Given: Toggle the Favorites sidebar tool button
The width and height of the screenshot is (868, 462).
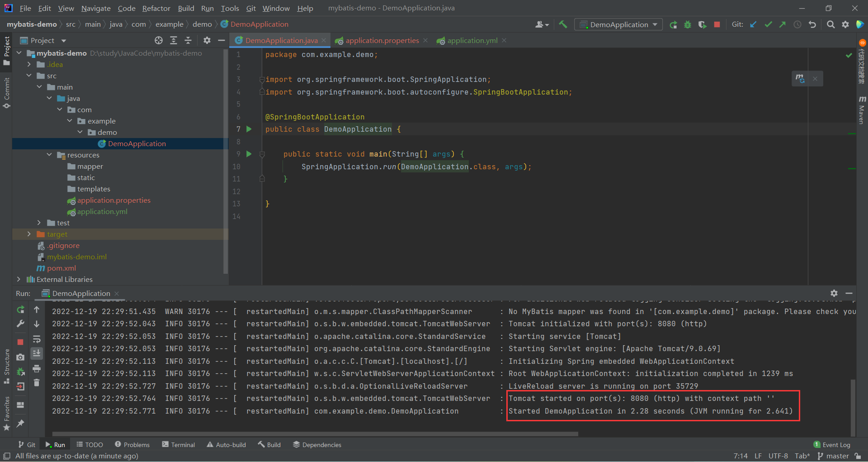Looking at the screenshot, I should 6,413.
